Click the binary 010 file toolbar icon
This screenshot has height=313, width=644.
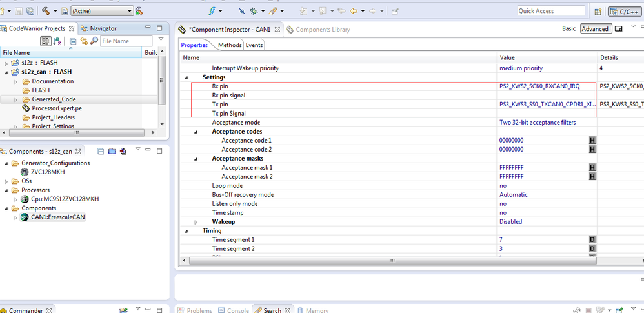(x=65, y=11)
